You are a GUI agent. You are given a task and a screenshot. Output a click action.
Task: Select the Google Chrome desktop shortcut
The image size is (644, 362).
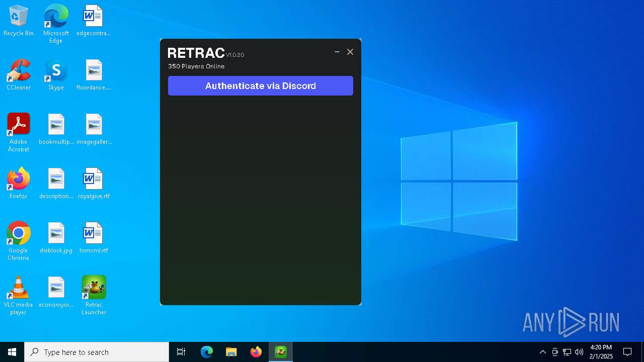tap(19, 241)
